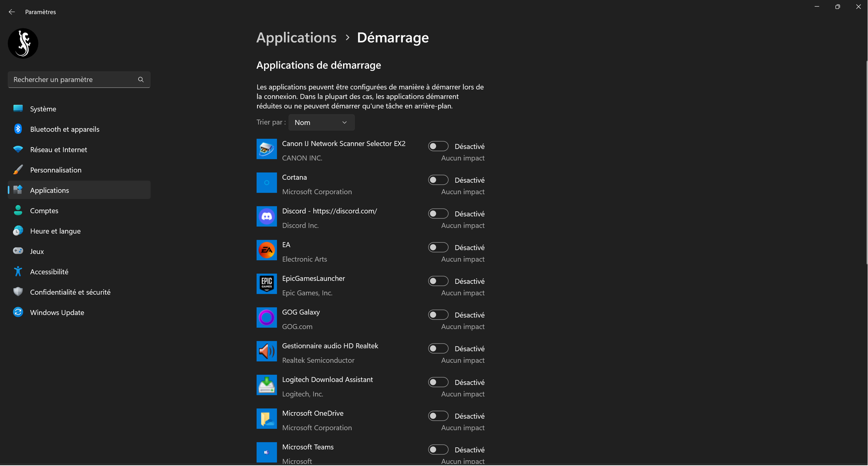
Task: Open the gecko profile avatar
Action: [23, 43]
